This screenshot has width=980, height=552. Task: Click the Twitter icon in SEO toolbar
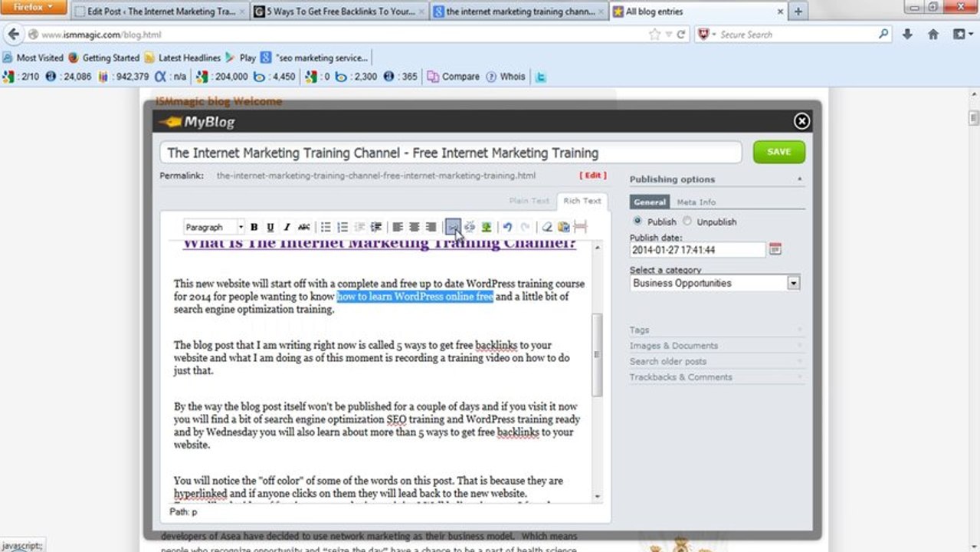(540, 77)
